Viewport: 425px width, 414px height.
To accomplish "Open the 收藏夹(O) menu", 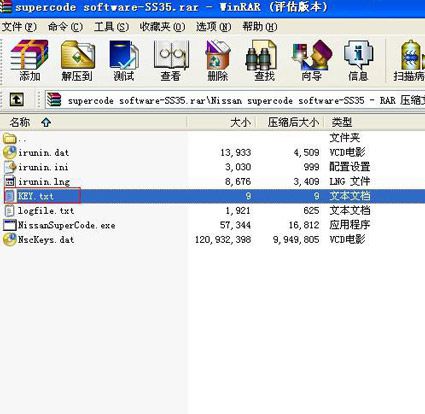I will coord(162,26).
